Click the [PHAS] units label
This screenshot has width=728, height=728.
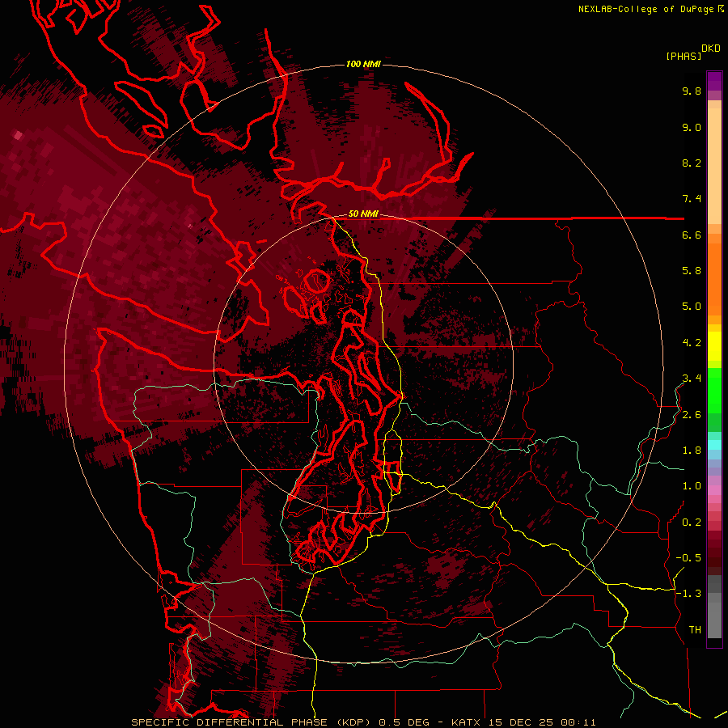(x=684, y=56)
